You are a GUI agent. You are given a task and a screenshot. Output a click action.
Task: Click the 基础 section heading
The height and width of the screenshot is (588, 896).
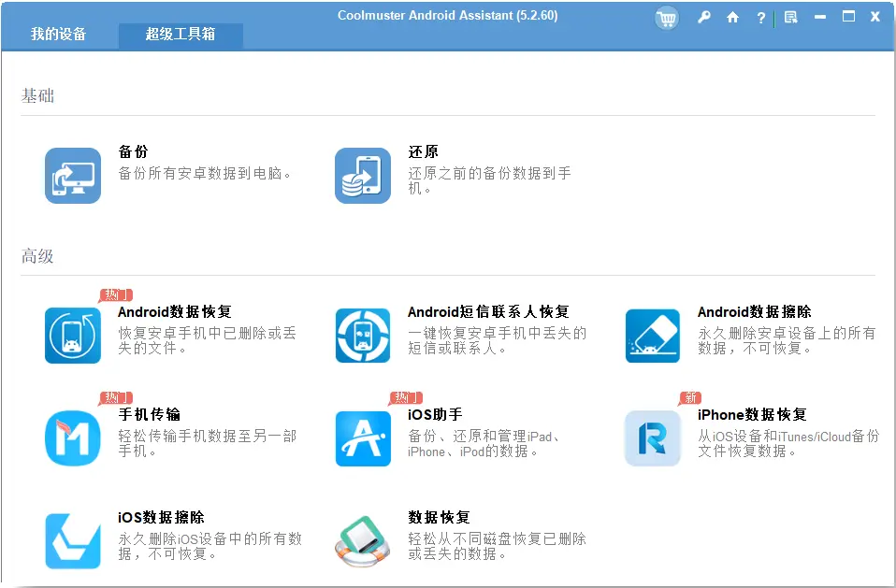(x=37, y=95)
